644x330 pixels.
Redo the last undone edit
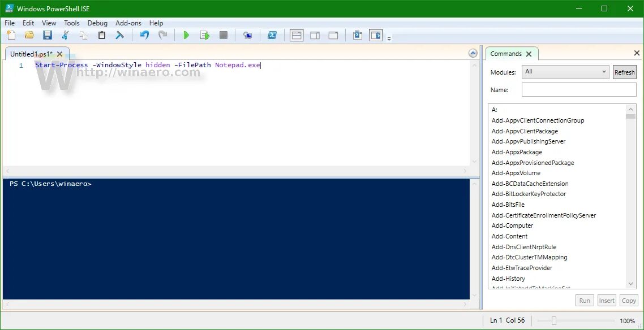pyautogui.click(x=162, y=35)
